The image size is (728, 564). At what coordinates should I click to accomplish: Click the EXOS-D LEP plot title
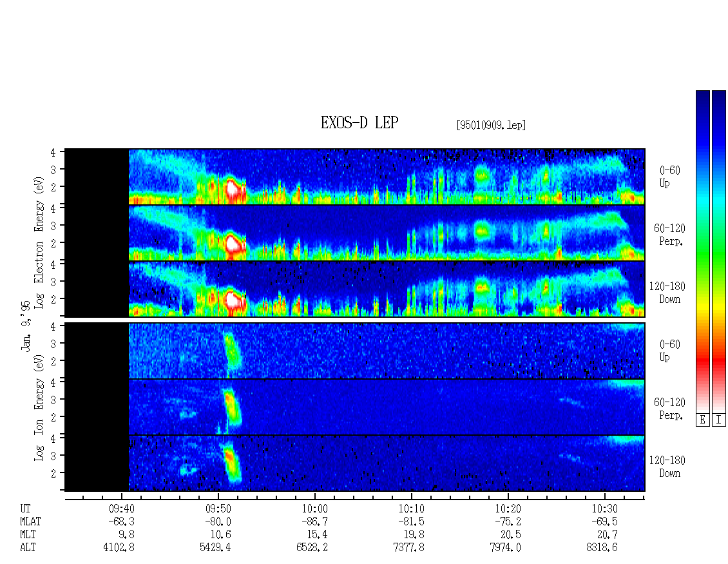(x=359, y=122)
